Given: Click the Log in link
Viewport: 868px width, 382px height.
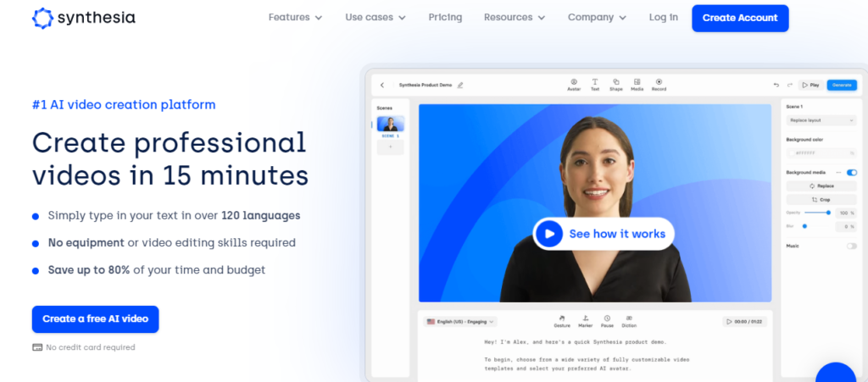Looking at the screenshot, I should 663,17.
